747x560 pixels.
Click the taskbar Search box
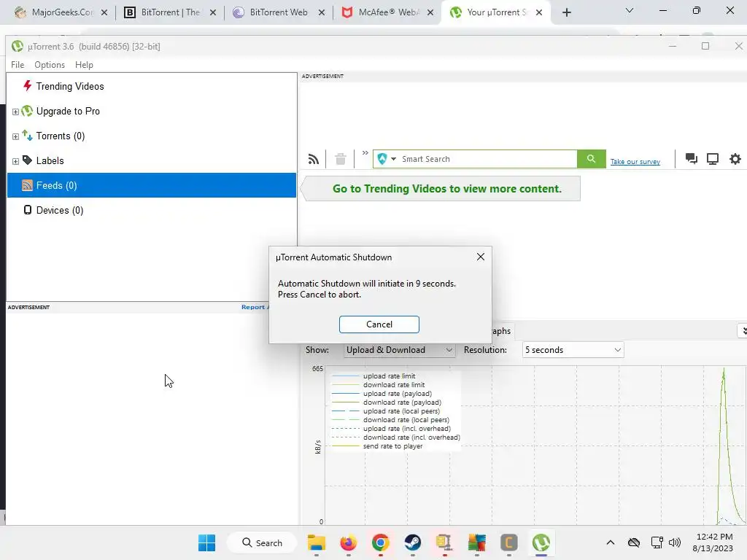point(263,542)
